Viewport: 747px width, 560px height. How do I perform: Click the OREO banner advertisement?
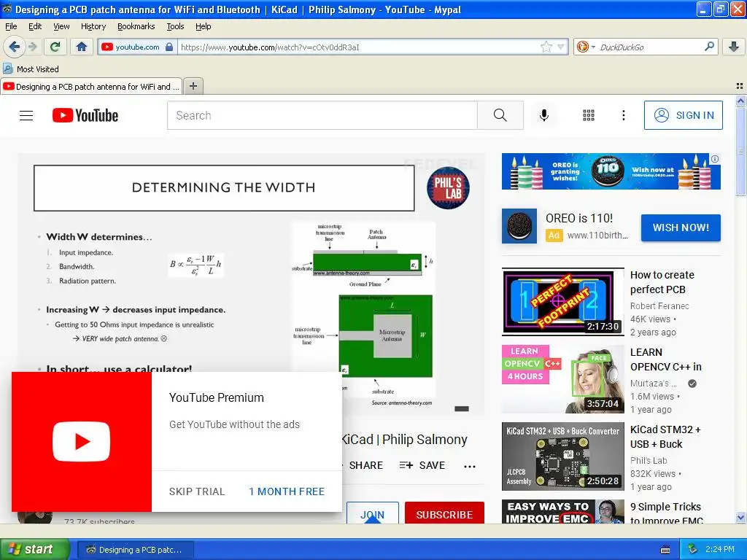tap(611, 171)
